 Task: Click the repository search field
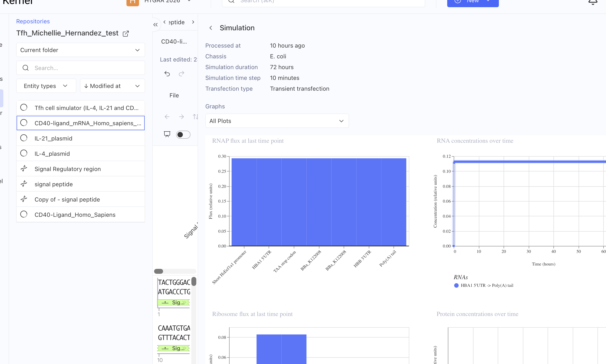tap(80, 68)
